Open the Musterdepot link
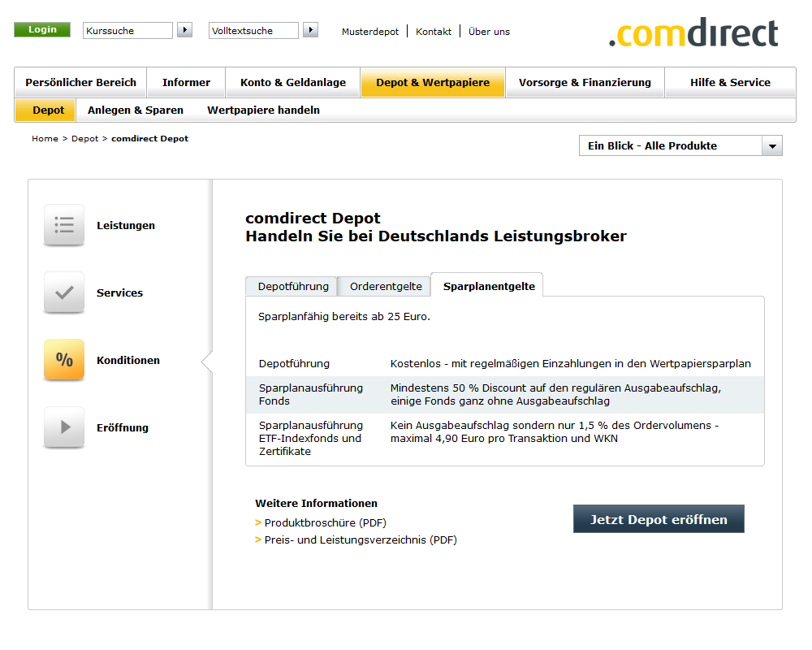Viewport: 812px width, 650px height. click(x=370, y=32)
